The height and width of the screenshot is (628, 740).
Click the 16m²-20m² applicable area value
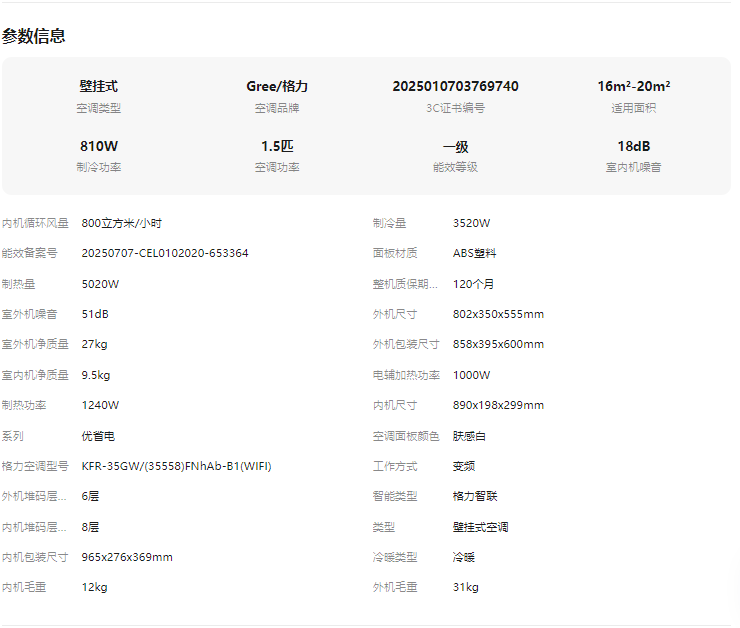point(633,87)
